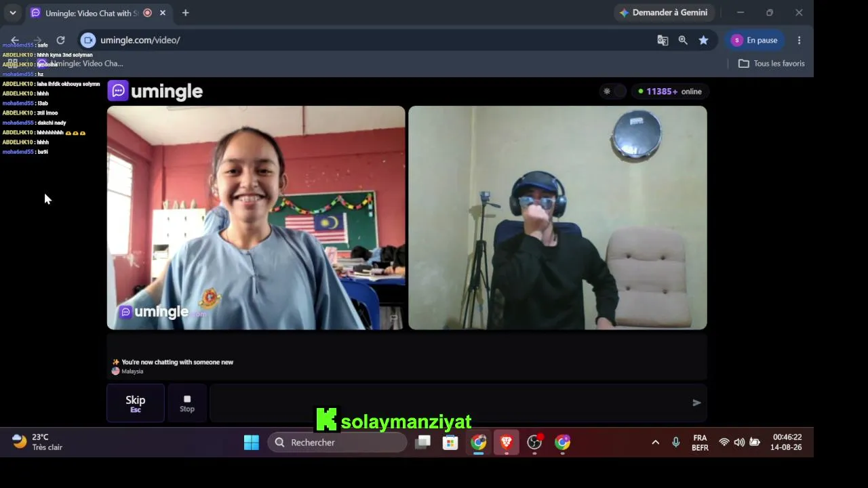The image size is (868, 488).
Task: Reload the Umingle page
Action: click(x=60, y=40)
